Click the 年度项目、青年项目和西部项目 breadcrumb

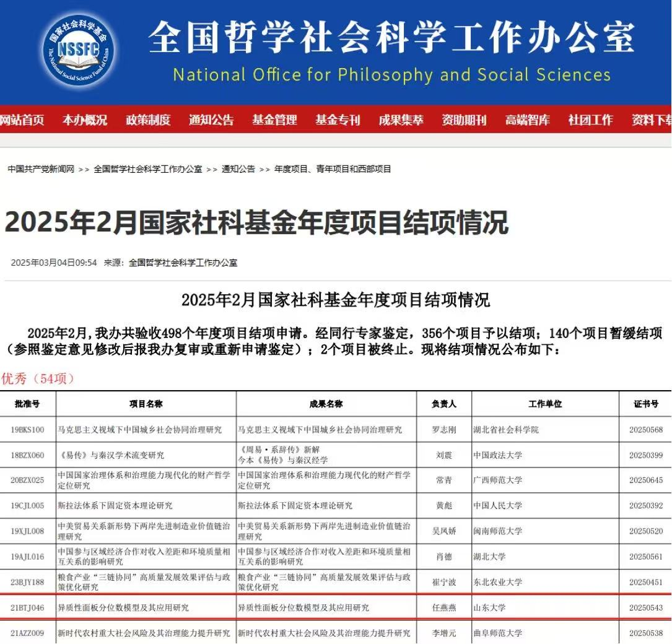pos(333,169)
